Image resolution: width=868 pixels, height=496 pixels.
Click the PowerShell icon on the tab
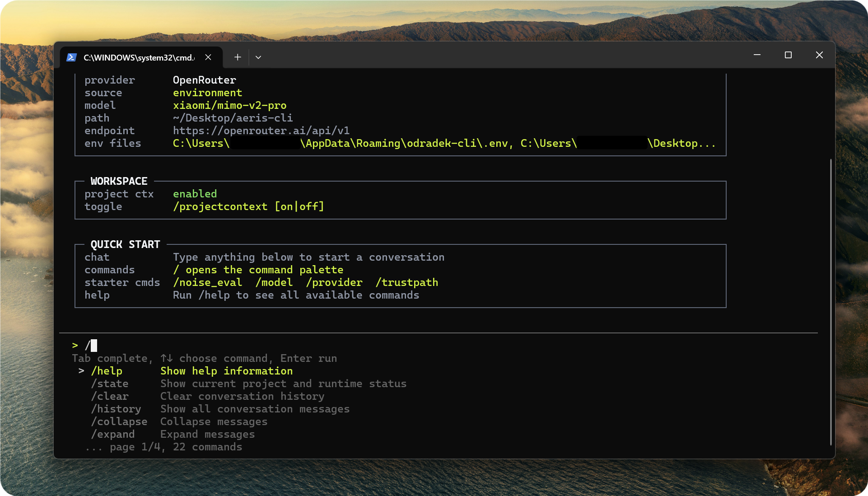point(71,57)
